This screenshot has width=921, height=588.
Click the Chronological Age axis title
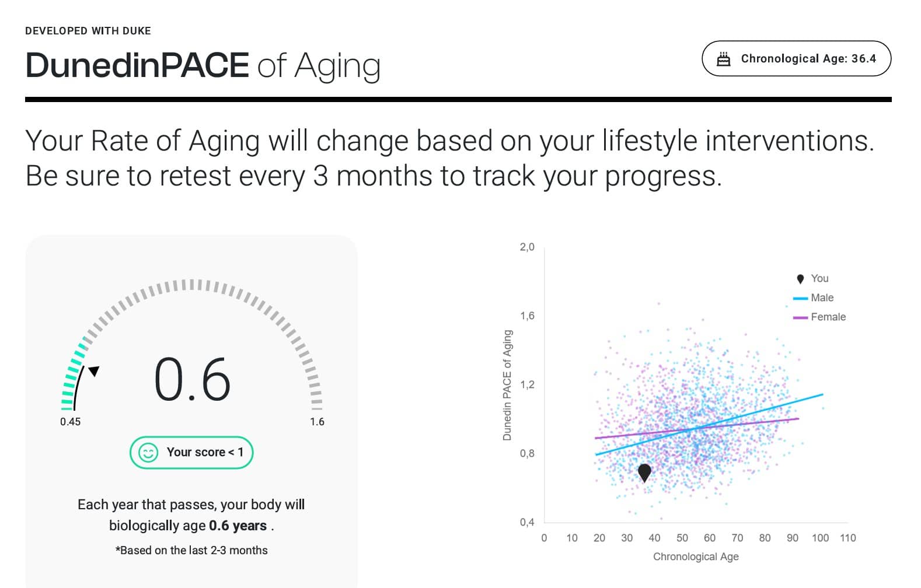coord(696,556)
